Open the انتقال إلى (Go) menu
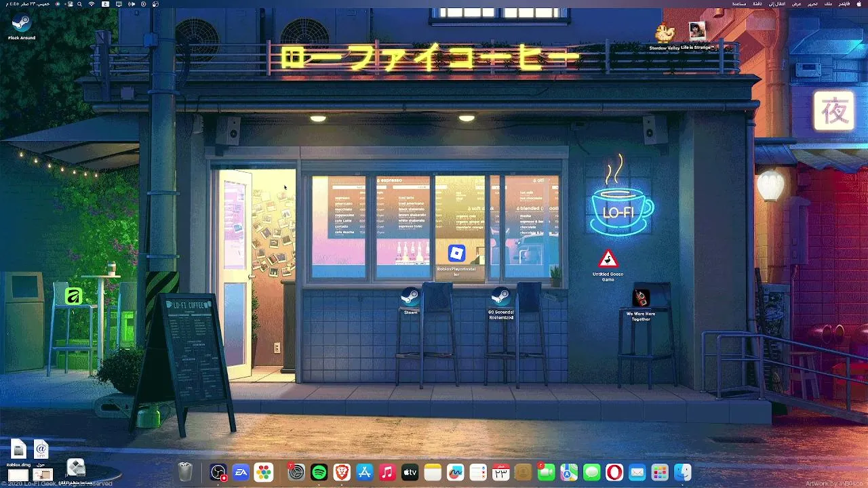 pyautogui.click(x=778, y=4)
